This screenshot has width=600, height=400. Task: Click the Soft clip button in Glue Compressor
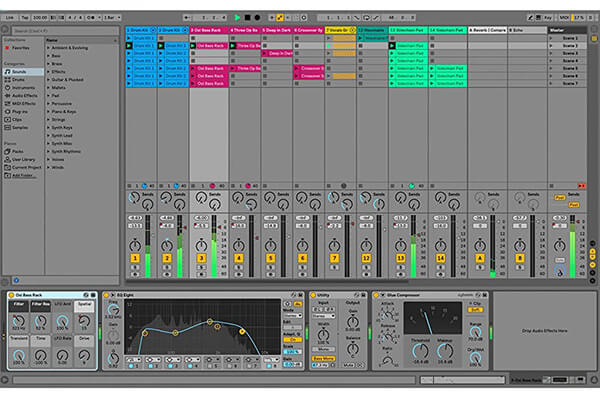point(475,310)
